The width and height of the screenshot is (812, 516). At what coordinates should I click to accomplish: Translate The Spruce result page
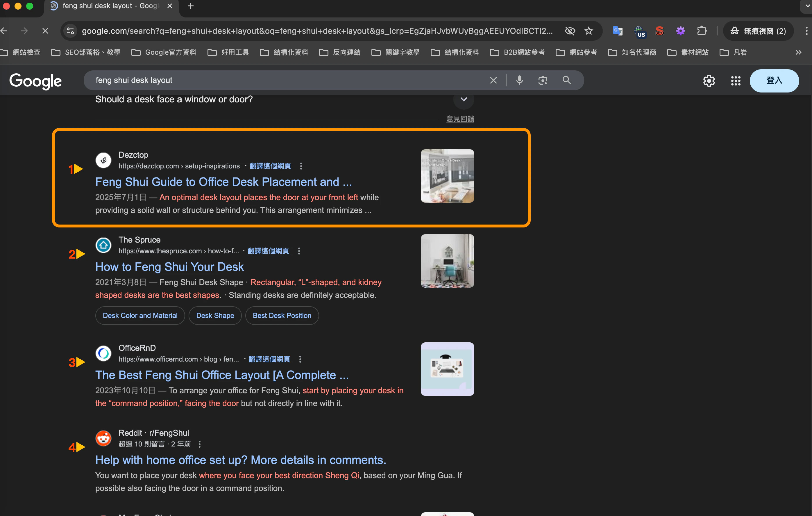coord(269,251)
